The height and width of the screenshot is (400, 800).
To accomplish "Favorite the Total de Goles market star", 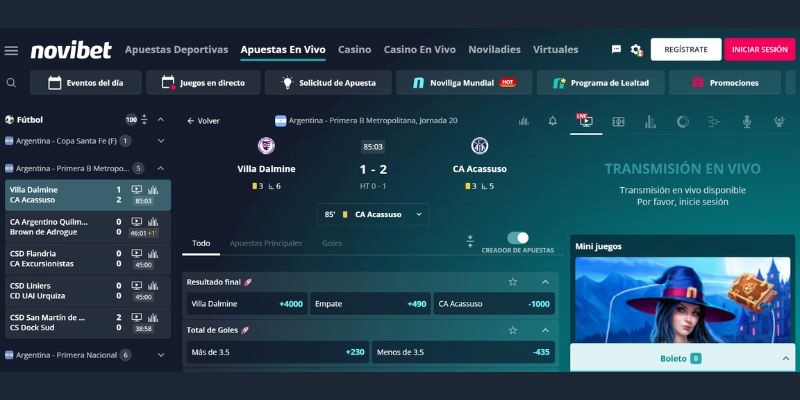I will [513, 330].
